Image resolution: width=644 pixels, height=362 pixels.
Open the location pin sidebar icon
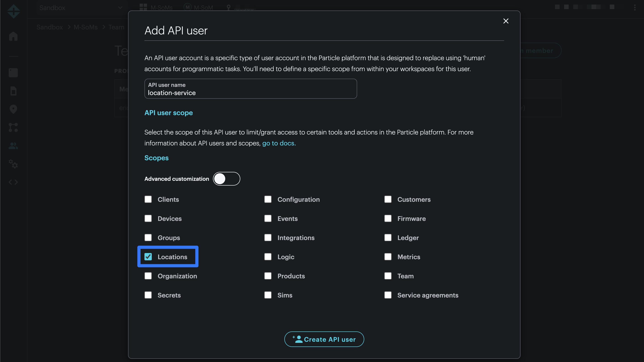(13, 109)
